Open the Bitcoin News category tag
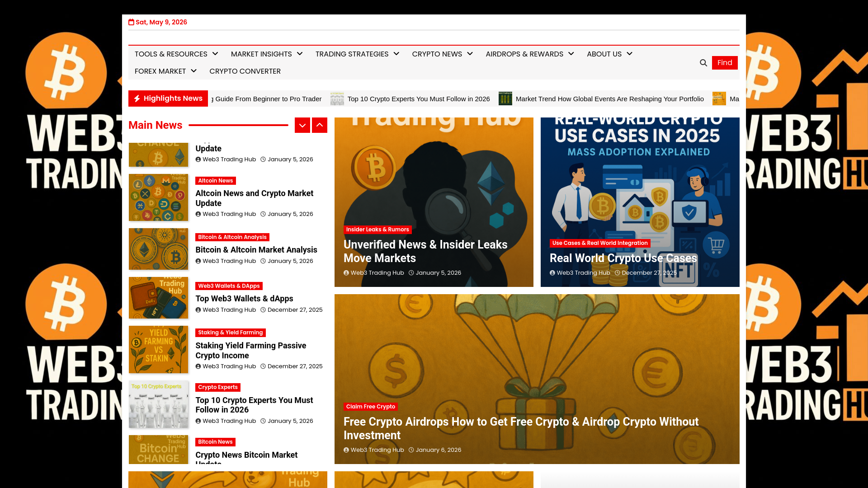Viewport: 868px width, 488px height. tap(215, 442)
